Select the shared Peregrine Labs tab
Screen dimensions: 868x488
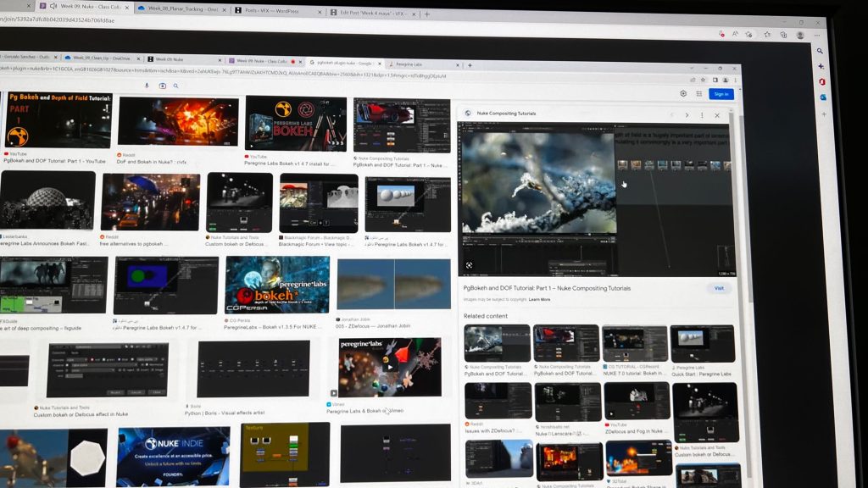click(424, 64)
